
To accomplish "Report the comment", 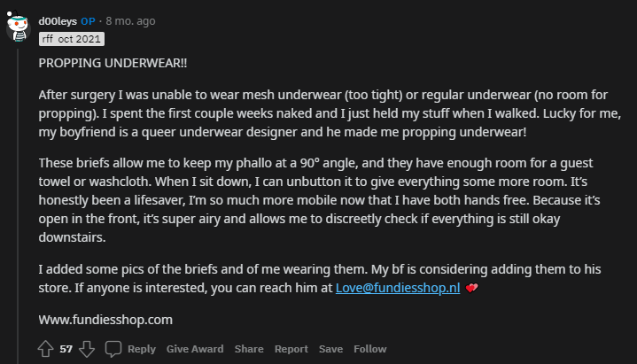I will (291, 349).
